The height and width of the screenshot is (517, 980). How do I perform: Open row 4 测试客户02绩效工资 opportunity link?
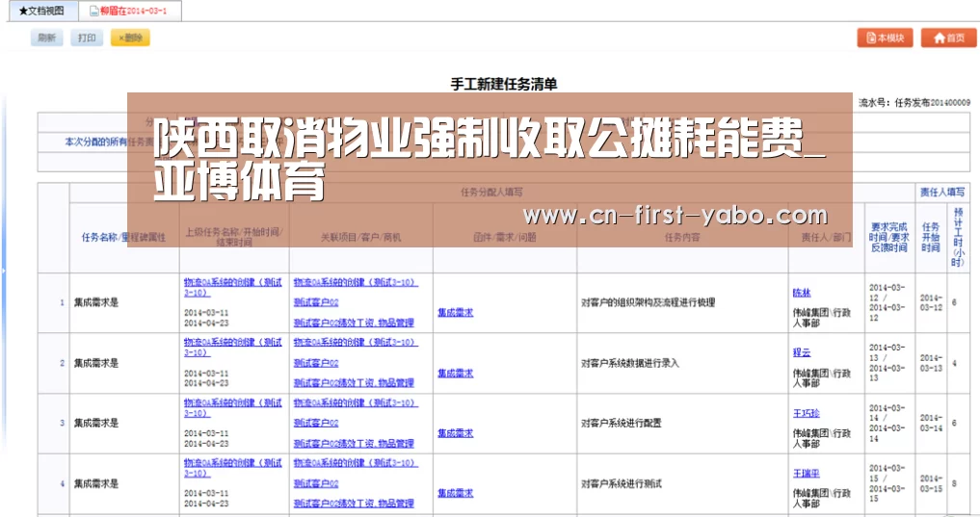pos(354,504)
